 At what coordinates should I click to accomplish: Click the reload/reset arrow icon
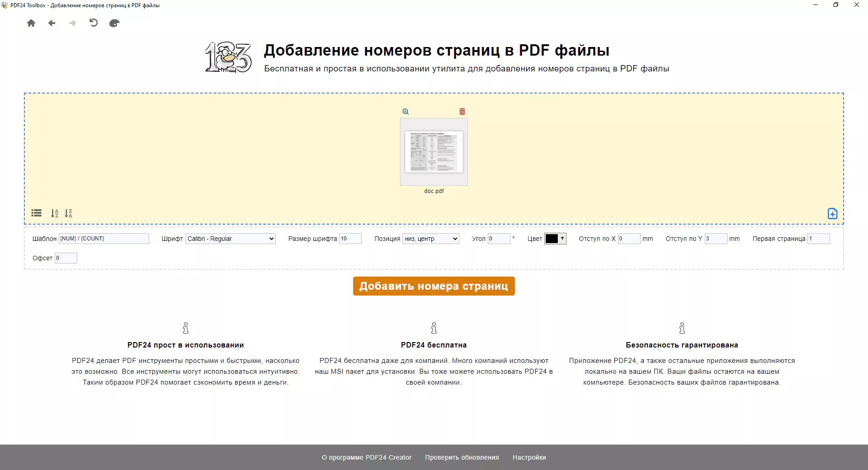tap(94, 23)
